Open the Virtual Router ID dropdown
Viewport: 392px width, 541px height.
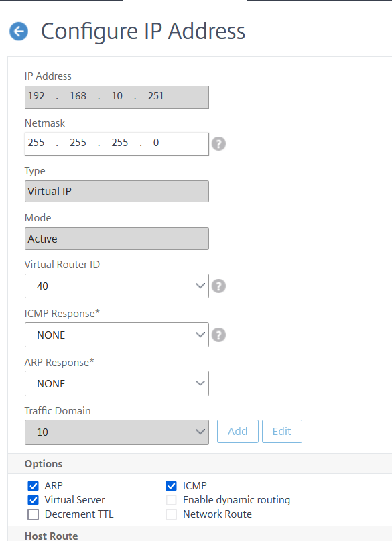[117, 286]
